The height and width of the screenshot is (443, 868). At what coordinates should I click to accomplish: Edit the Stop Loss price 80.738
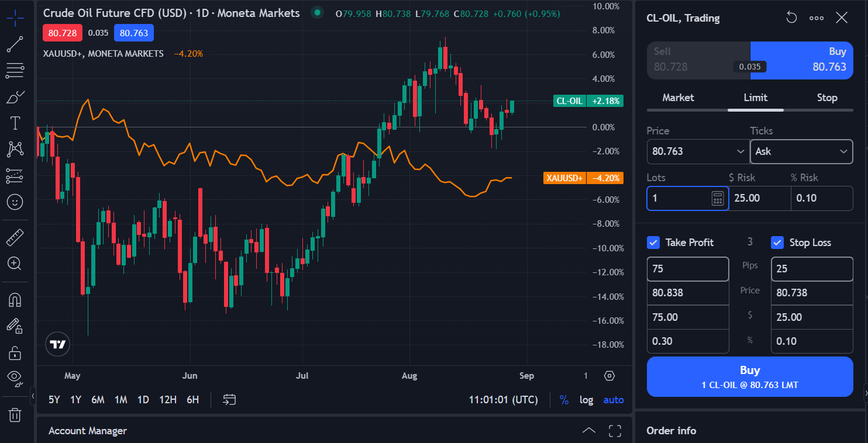click(x=812, y=293)
